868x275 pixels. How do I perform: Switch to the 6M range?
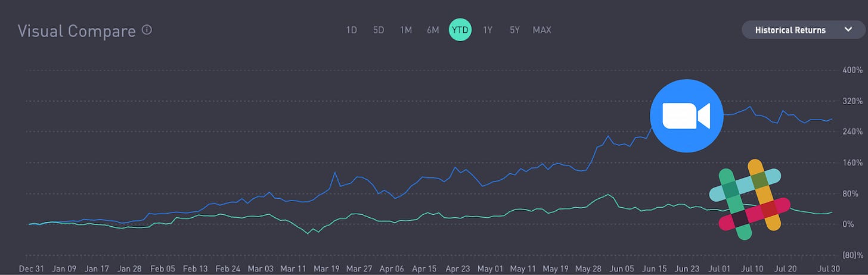click(433, 30)
